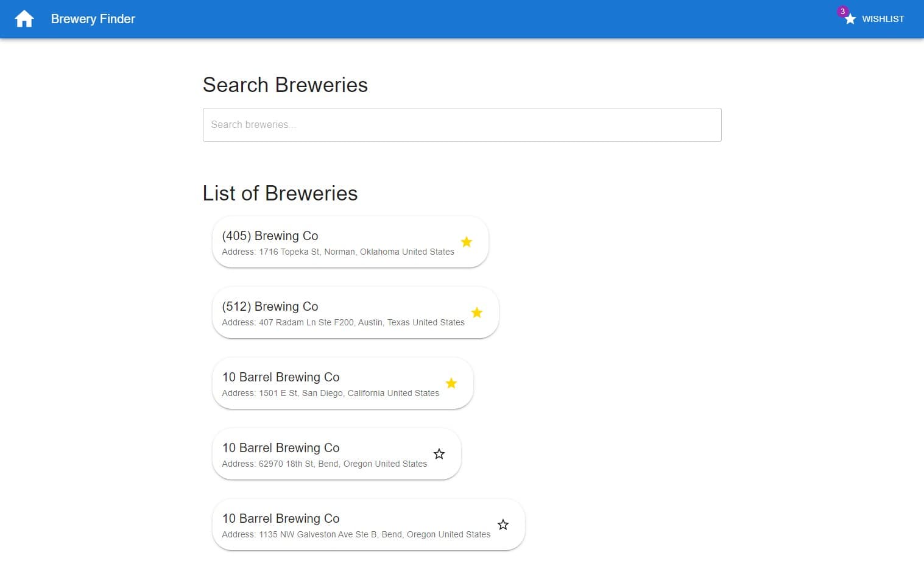Select address 407 Radam Ln, Austin
Viewport: 924px width, 566px height.
(343, 322)
